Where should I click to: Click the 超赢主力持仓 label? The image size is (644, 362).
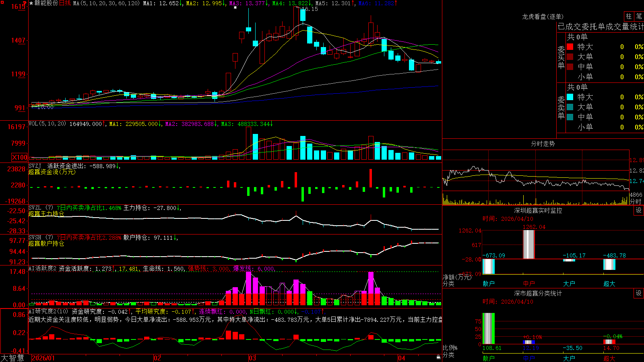click(x=46, y=214)
